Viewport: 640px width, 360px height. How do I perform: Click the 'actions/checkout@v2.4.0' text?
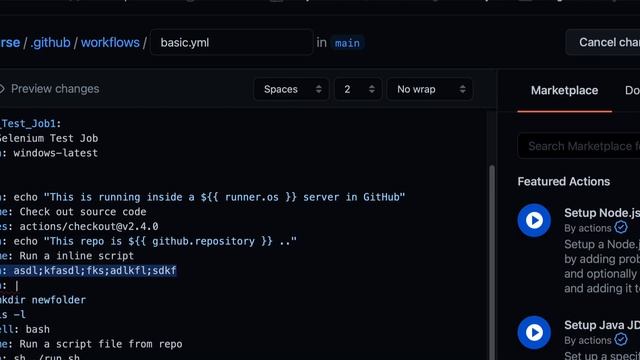pos(89,227)
